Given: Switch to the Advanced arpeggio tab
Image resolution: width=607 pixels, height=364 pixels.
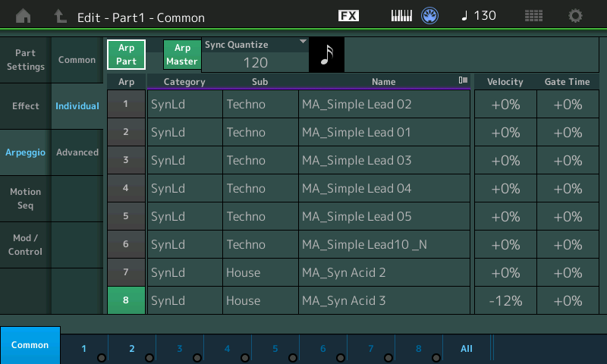Looking at the screenshot, I should [77, 152].
